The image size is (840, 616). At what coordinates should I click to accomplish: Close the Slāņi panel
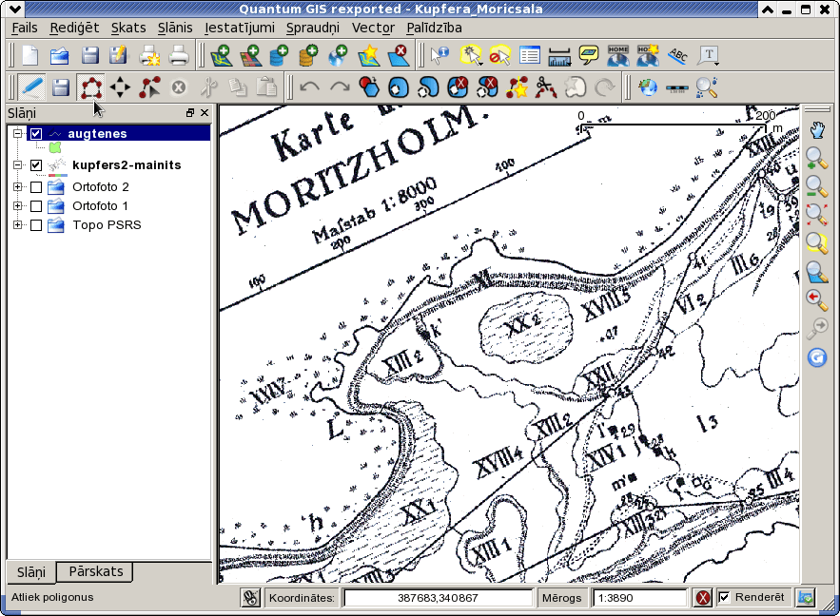tap(205, 113)
